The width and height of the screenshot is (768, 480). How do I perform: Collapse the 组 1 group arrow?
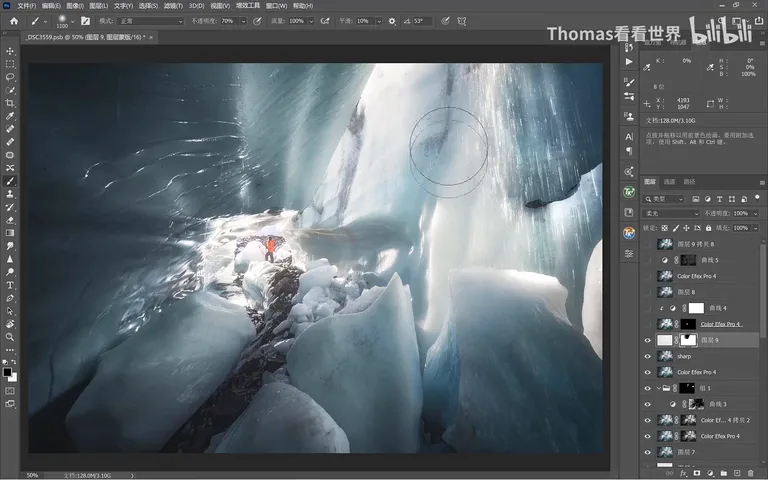tap(658, 388)
